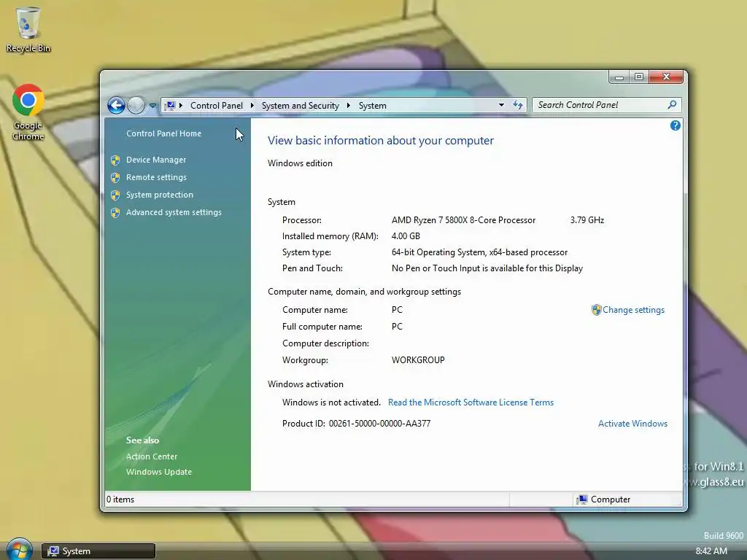The width and height of the screenshot is (747, 560).
Task: Open the address bar history dropdown
Action: pos(501,105)
